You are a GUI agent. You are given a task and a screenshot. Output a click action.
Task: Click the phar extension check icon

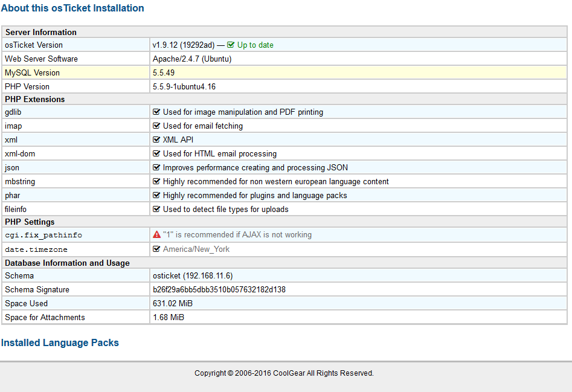pyautogui.click(x=156, y=195)
